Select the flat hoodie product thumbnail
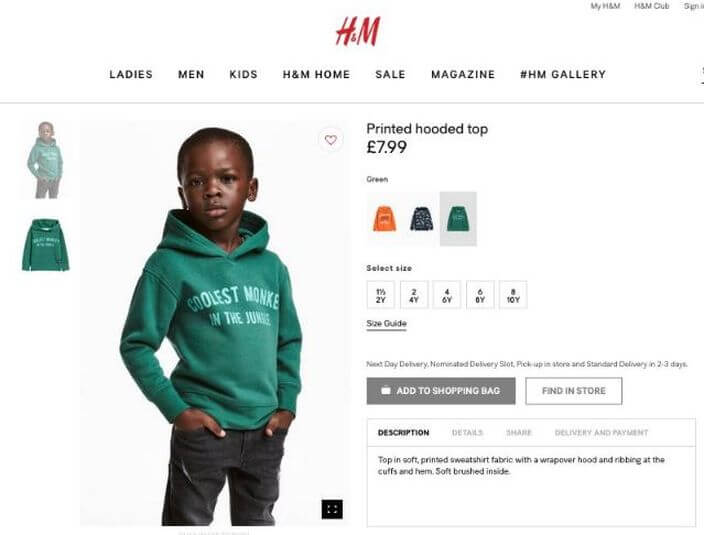This screenshot has height=535, width=704. pos(45,245)
